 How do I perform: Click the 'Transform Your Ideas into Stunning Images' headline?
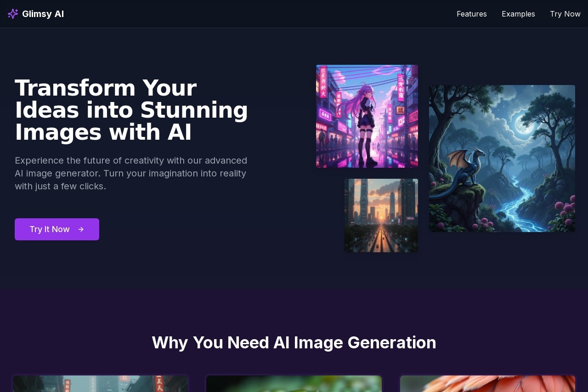coord(131,110)
